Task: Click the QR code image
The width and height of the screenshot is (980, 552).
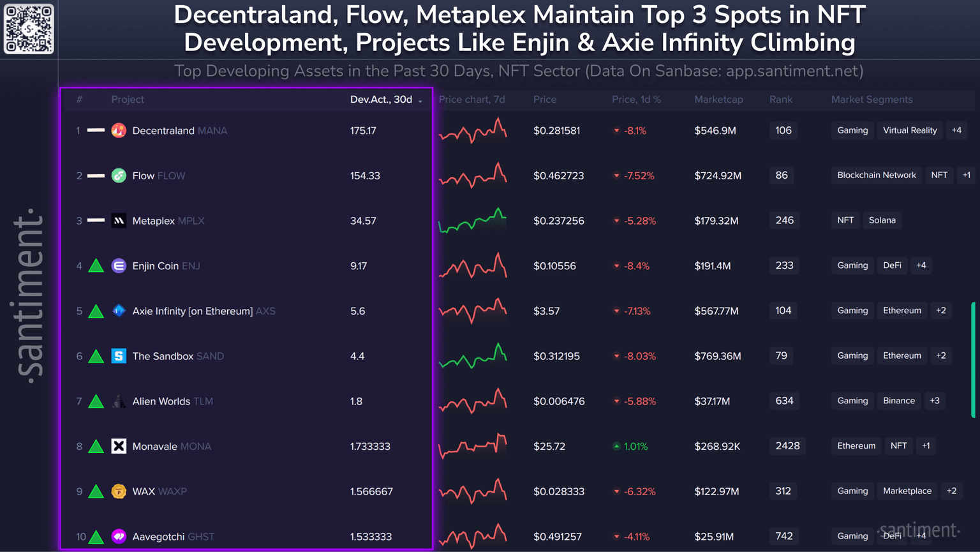Action: coord(29,29)
